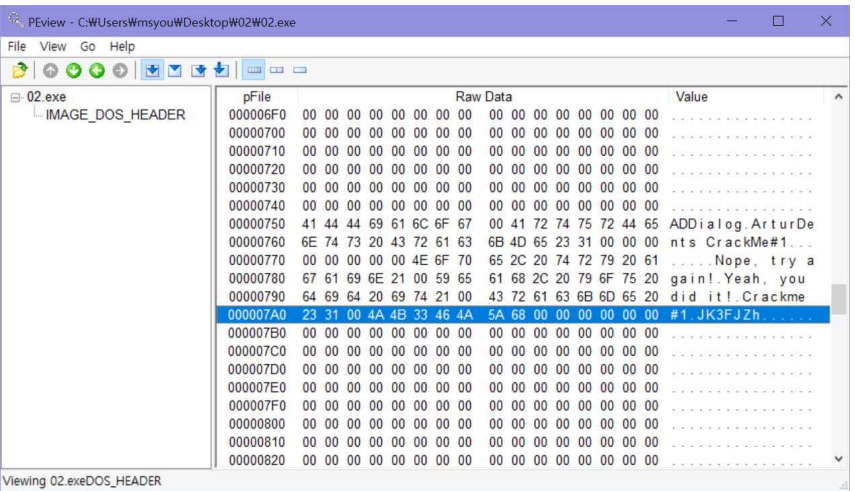Select row at offset 000007D0
Screen dimensions: 855x491
[523, 369]
